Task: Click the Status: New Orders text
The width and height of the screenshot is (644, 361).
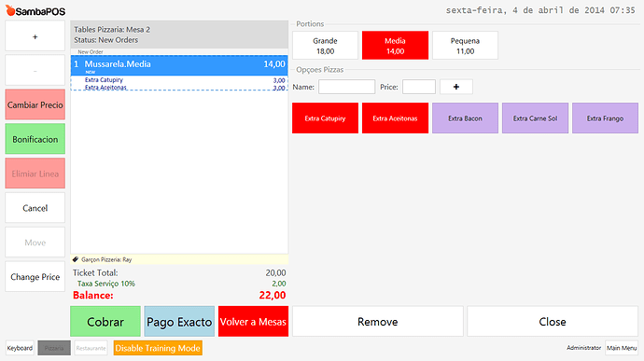Action: [106, 40]
